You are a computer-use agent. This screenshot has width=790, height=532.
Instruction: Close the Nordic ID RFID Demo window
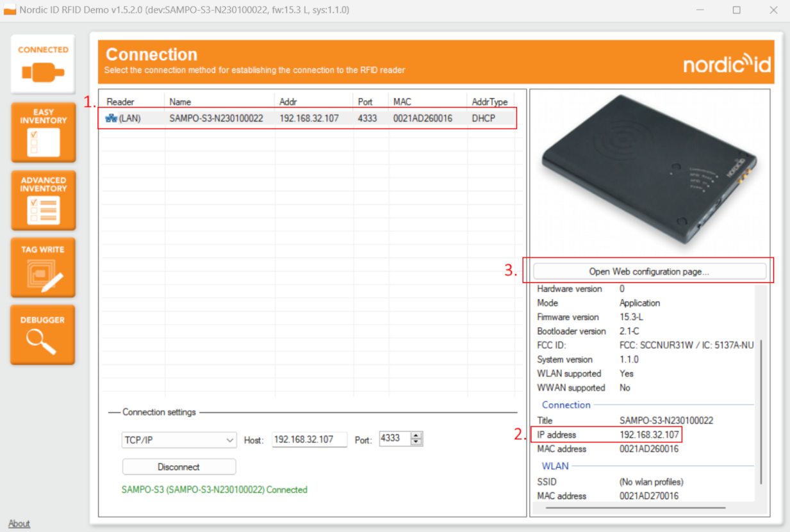click(773, 10)
